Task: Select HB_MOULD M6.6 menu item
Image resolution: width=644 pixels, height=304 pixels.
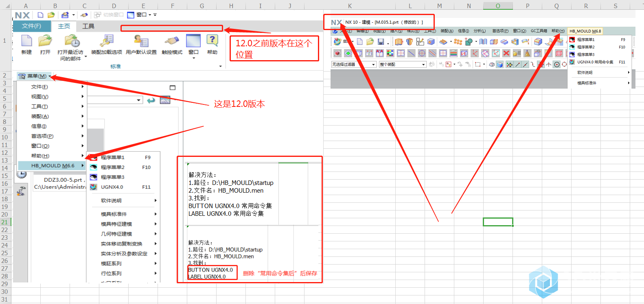Action: 52,165
